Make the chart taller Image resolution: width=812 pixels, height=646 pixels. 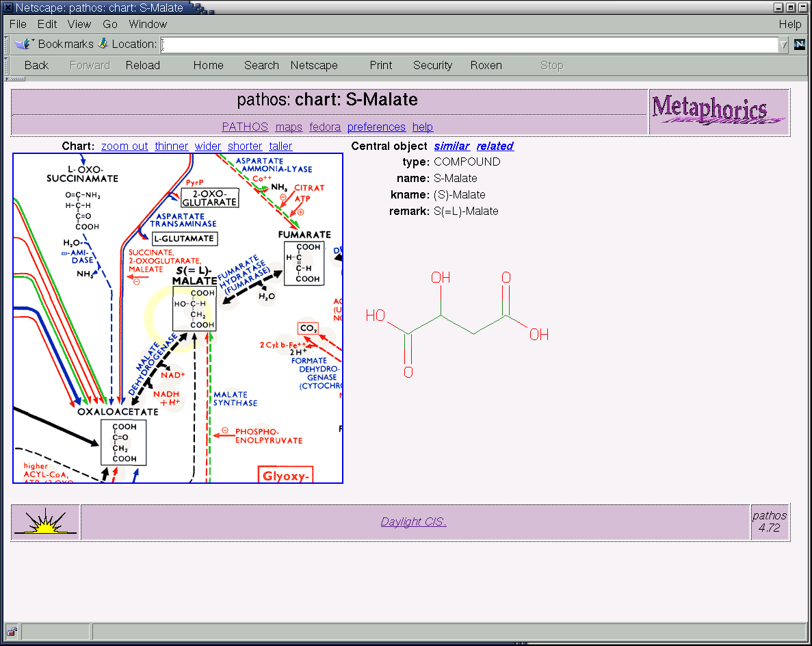coord(280,146)
